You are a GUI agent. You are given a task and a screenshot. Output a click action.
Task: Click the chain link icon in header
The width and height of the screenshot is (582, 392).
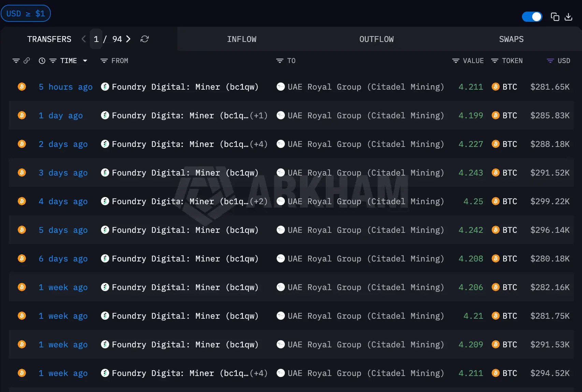click(x=27, y=60)
